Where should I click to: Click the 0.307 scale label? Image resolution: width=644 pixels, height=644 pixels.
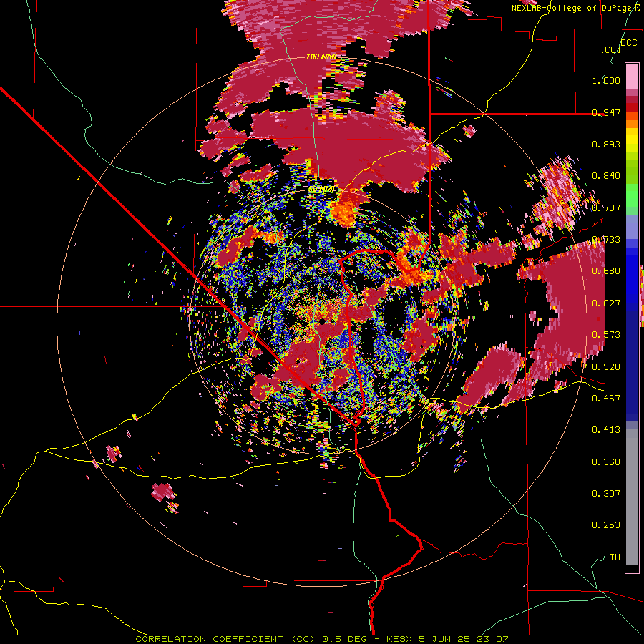tap(606, 494)
